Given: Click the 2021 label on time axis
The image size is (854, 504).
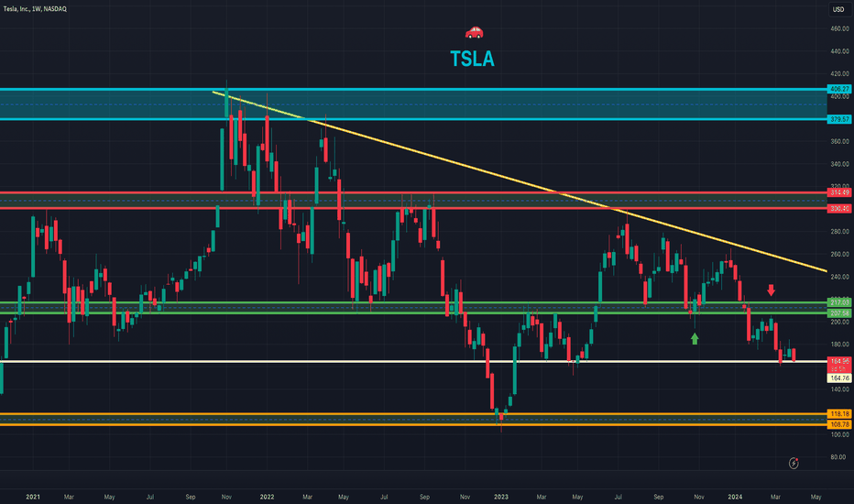Looking at the screenshot, I should click(33, 497).
